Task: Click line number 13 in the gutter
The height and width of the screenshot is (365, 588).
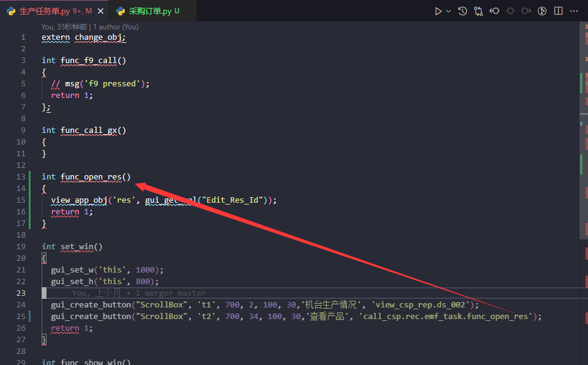Action: tap(23, 177)
